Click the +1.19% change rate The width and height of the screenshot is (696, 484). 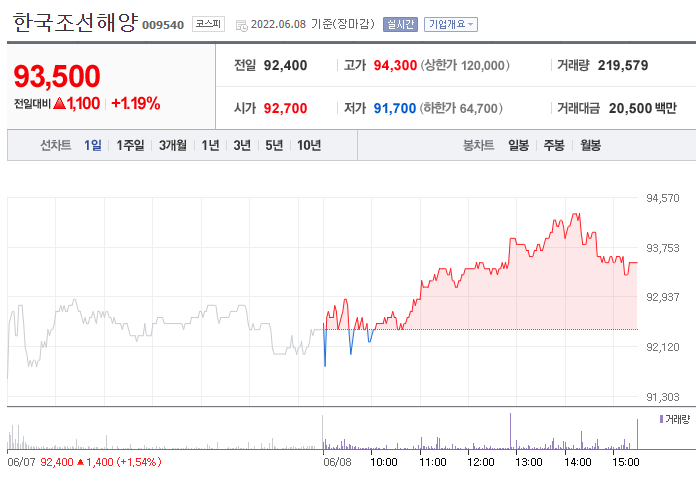[135, 103]
